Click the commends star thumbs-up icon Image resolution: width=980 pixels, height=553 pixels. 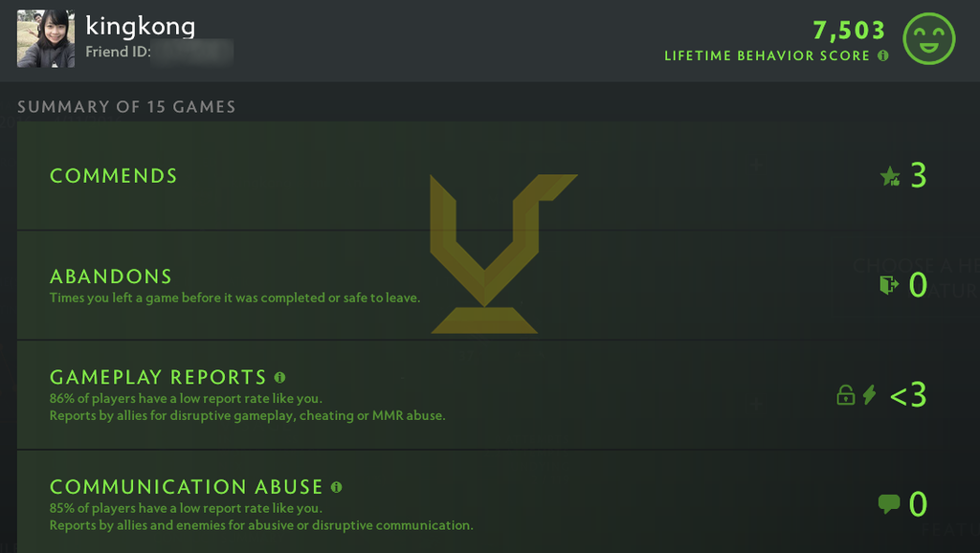[890, 176]
